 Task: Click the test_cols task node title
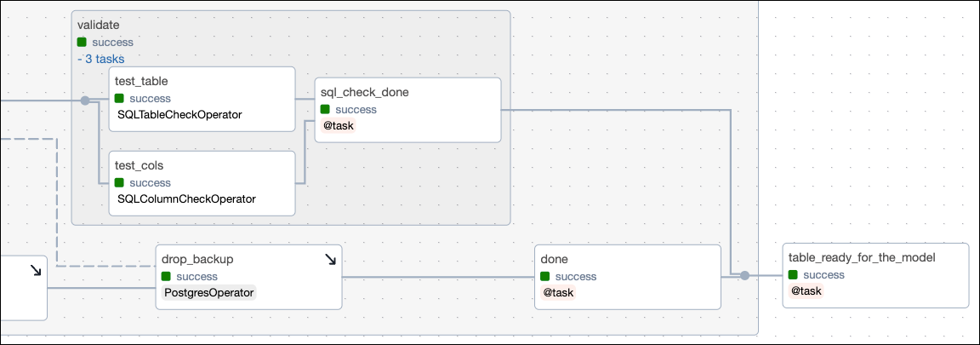[x=139, y=165]
